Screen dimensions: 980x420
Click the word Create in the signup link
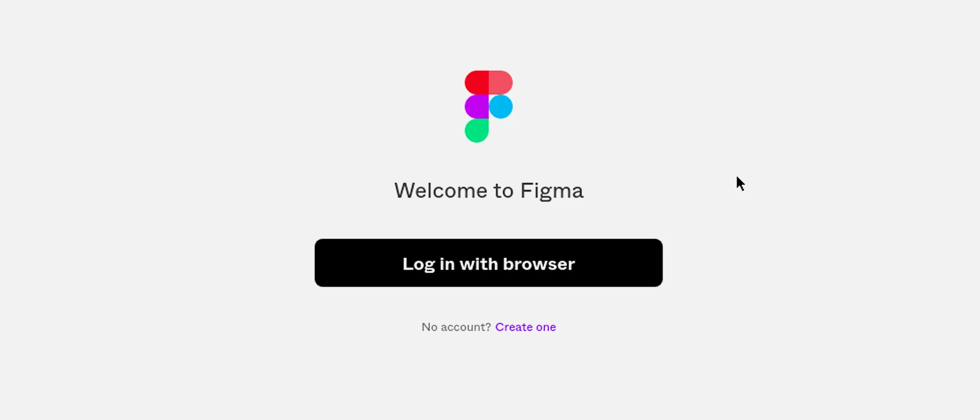tap(514, 327)
